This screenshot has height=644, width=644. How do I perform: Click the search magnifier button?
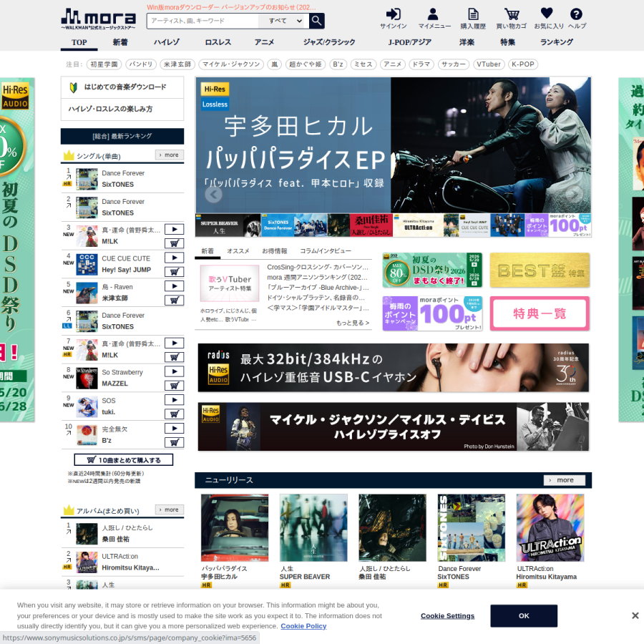pyautogui.click(x=316, y=21)
